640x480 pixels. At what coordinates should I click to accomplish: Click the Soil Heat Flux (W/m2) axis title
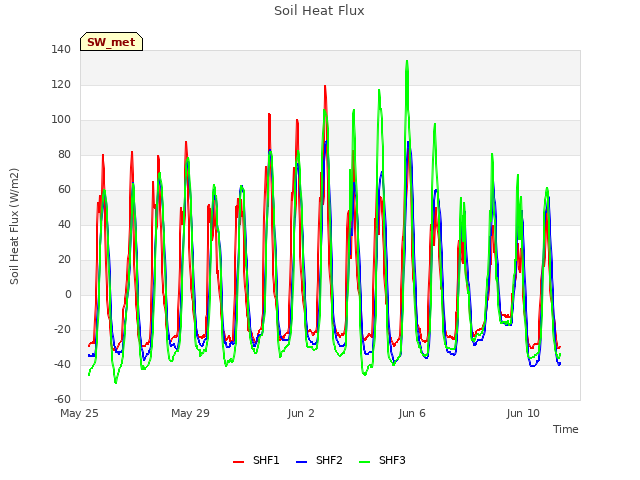(x=14, y=226)
